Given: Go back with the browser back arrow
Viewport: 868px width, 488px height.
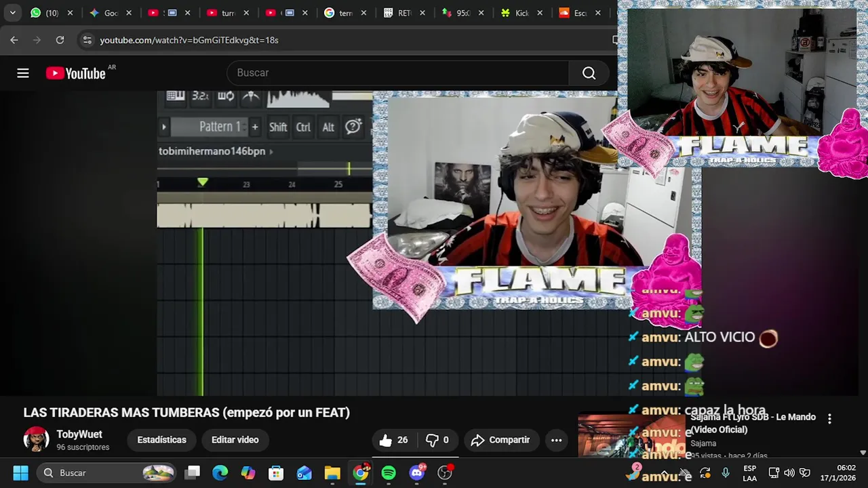Looking at the screenshot, I should (14, 40).
